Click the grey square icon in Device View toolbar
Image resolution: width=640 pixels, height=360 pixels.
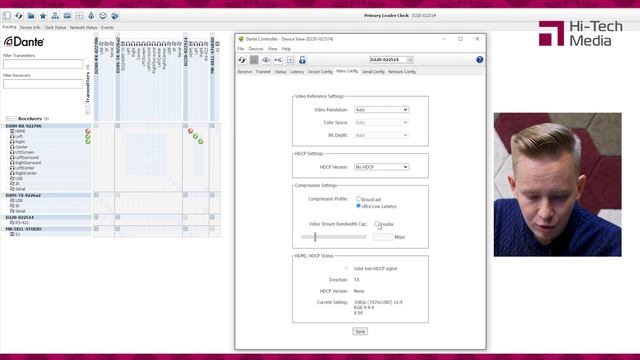pos(254,60)
